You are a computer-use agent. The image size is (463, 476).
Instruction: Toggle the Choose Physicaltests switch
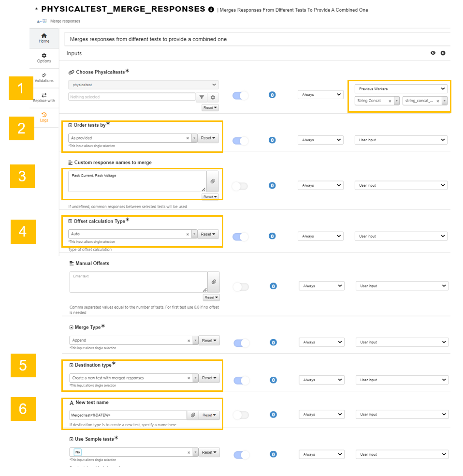click(240, 95)
